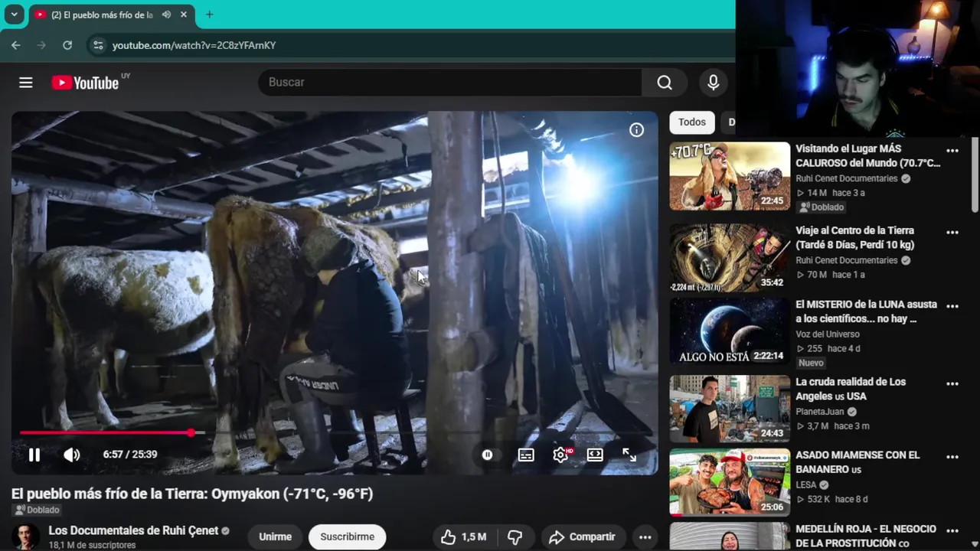980x551 pixels.
Task: Click the recommendations sidebar scrollbar
Action: point(975,176)
